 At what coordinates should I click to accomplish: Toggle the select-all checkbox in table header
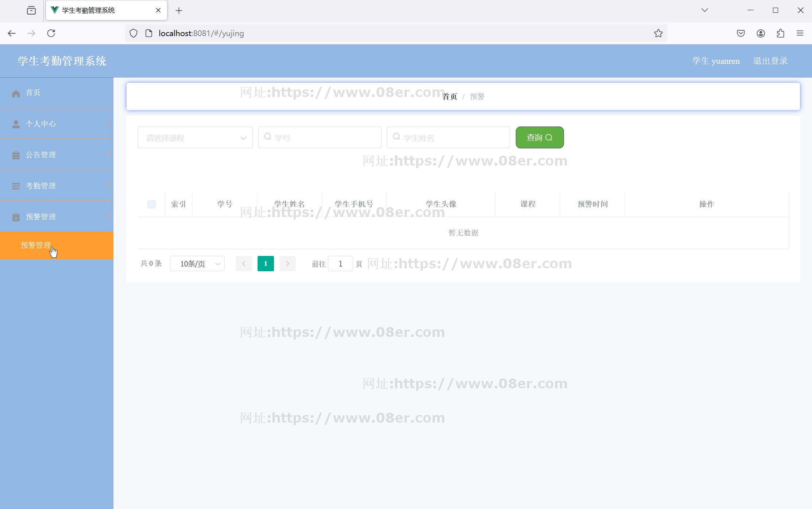pyautogui.click(x=151, y=204)
